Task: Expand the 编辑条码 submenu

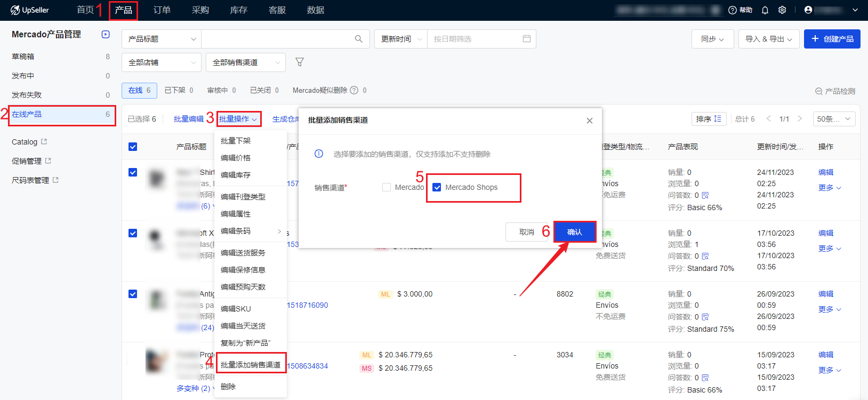Action: pos(251,231)
